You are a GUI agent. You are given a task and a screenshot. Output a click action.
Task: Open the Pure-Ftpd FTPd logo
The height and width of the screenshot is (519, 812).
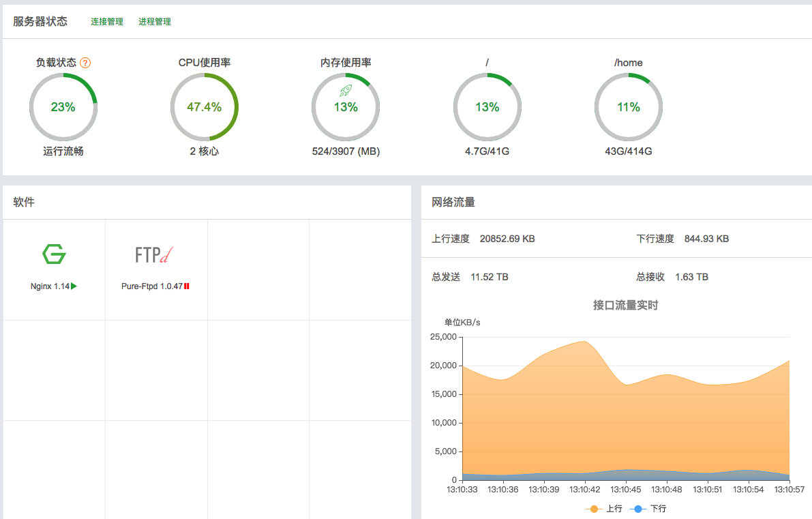pos(155,254)
